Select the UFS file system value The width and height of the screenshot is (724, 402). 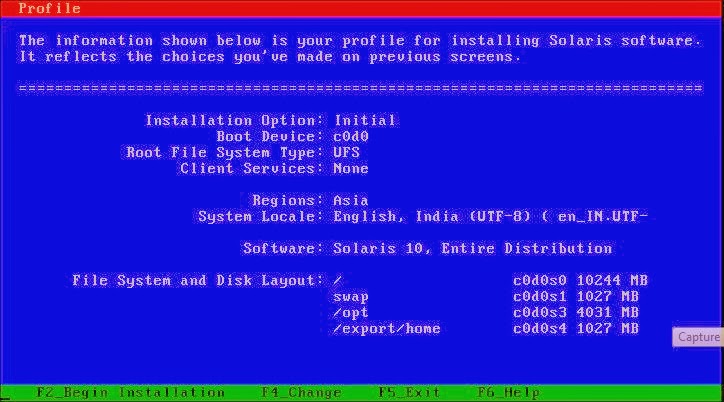click(x=346, y=153)
